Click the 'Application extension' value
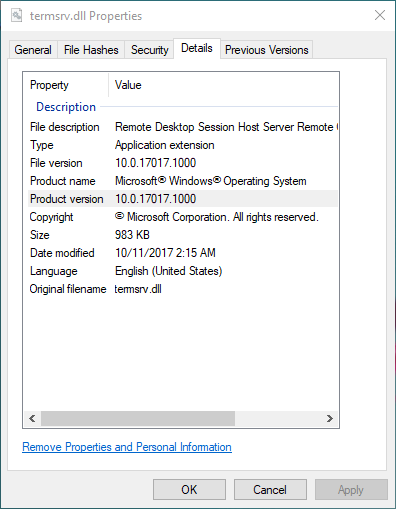This screenshot has width=396, height=509. [165, 145]
